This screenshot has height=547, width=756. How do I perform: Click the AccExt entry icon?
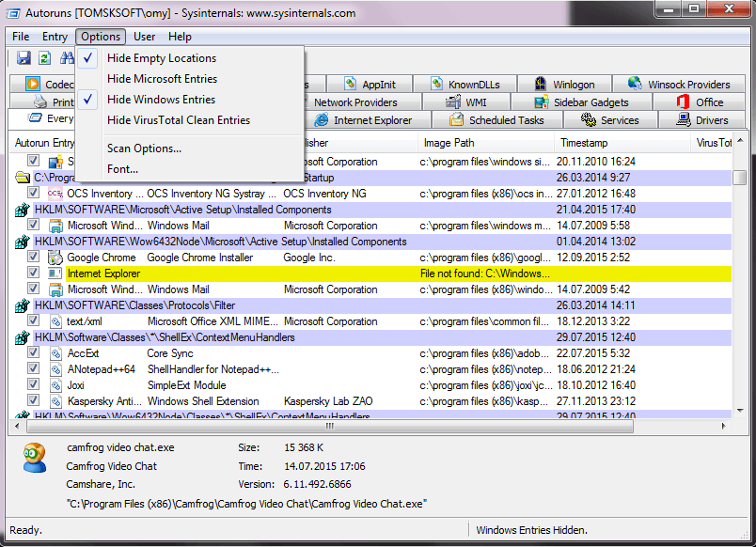tap(55, 353)
